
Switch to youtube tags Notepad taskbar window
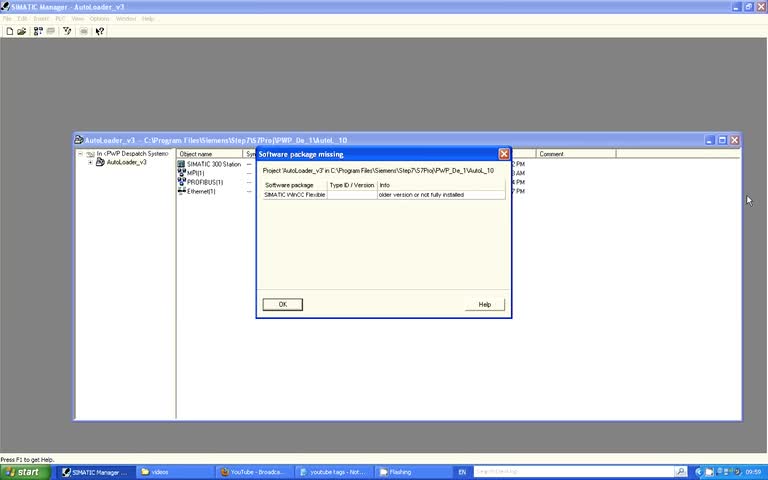(x=335, y=472)
